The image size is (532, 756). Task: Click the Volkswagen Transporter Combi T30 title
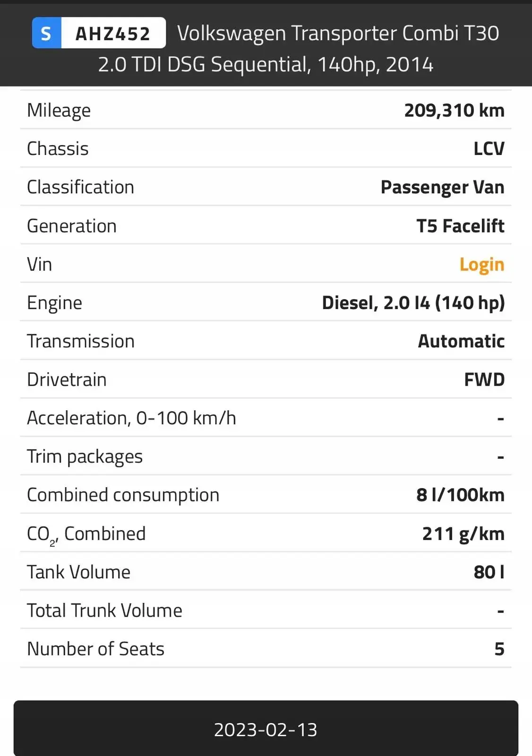tap(338, 34)
